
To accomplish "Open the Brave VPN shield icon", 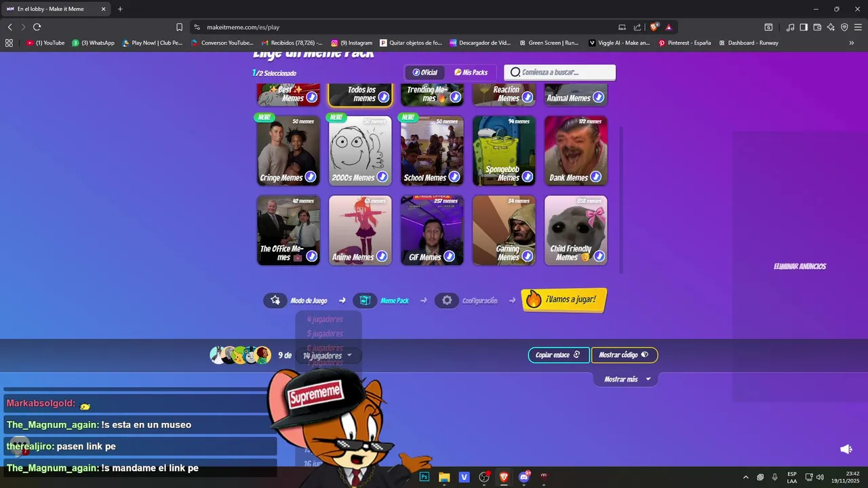I will pos(844,27).
